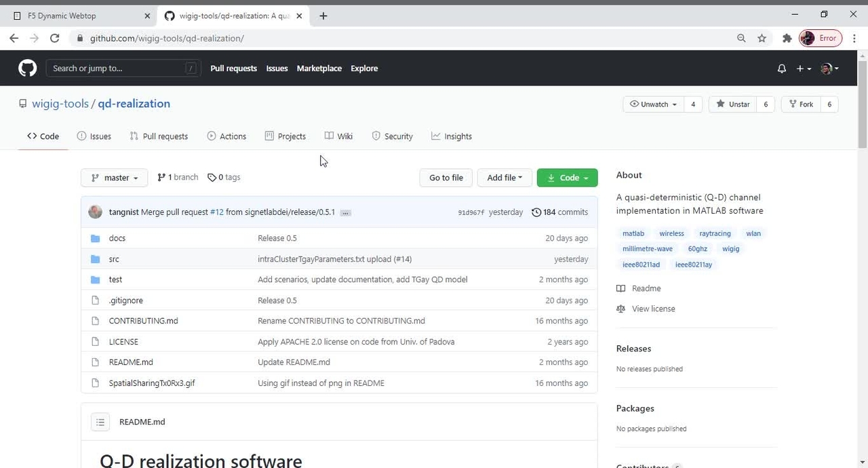Screen dimensions: 868x468
Task: Open pull request #12 link
Action: [216, 212]
